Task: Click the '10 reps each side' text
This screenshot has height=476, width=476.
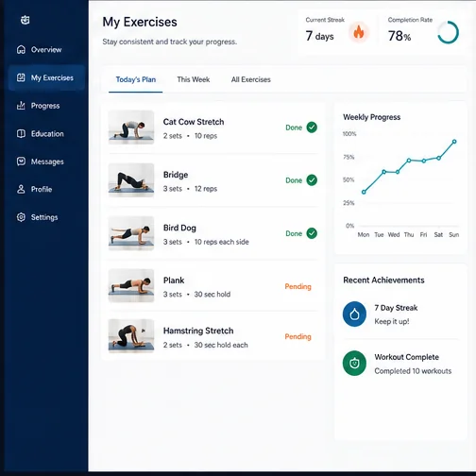Action: click(222, 242)
